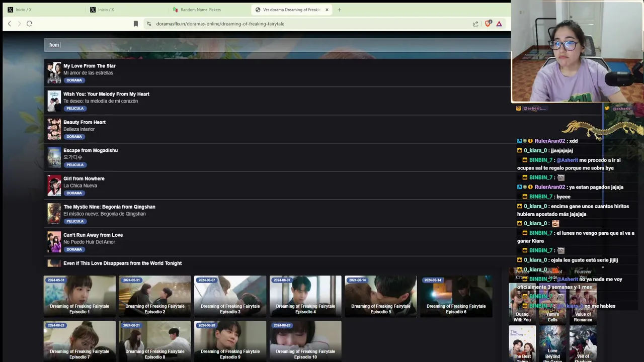Image resolution: width=644 pixels, height=362 pixels.
Task: Play Dreaming of Freaking Fairytale Episodio 3
Action: pos(230,296)
